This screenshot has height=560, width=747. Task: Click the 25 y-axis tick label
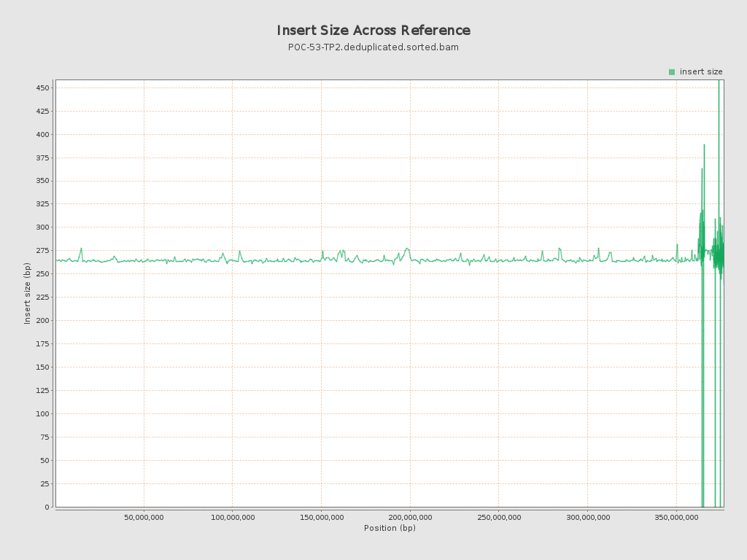(44, 484)
